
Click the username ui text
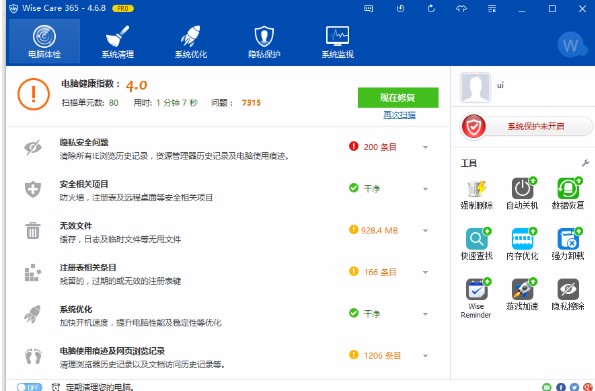tap(500, 85)
